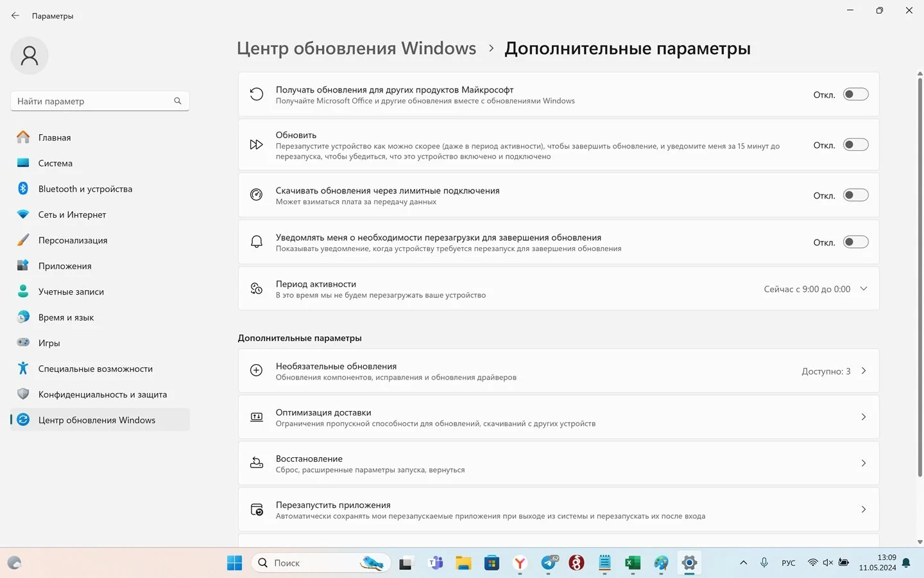Open Главная in the sidebar
The width and height of the screenshot is (924, 578).
pos(99,137)
